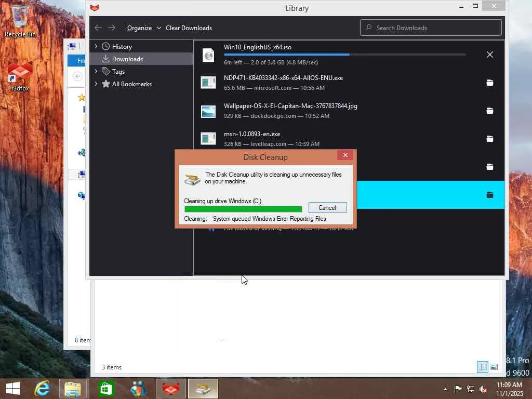Go forward in the Library toolbar
532x399 pixels.
[112, 28]
